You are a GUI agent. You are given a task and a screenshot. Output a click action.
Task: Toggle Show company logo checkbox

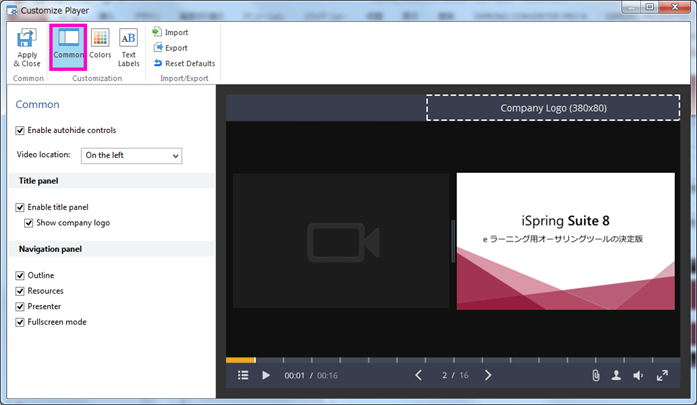click(x=28, y=223)
